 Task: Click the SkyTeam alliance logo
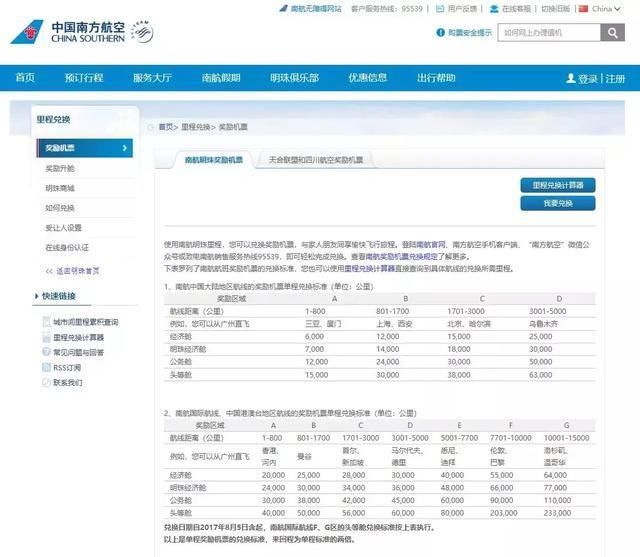point(142,32)
